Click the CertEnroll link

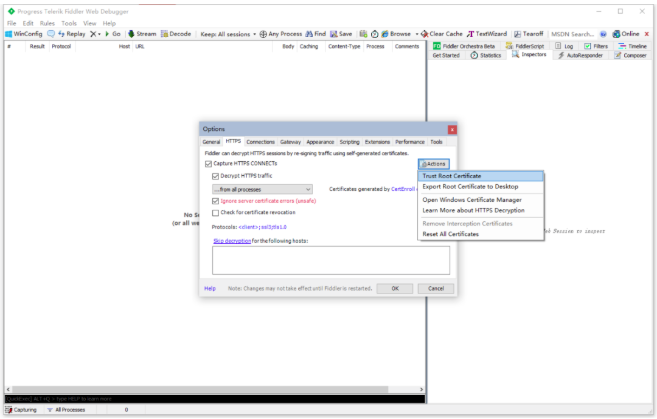tap(403, 189)
